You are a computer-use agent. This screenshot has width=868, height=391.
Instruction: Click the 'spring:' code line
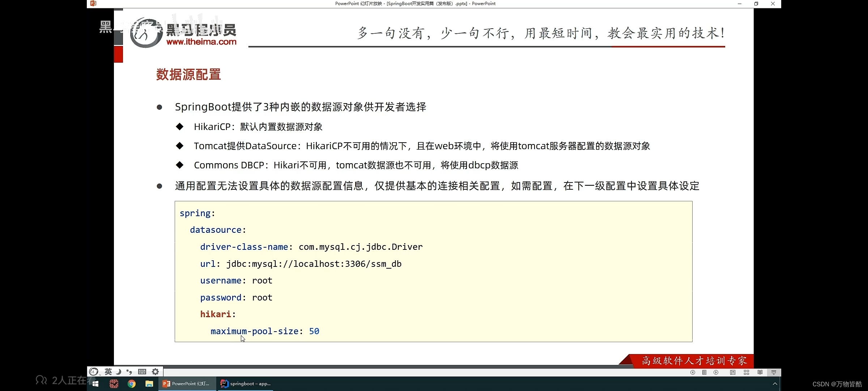(197, 213)
